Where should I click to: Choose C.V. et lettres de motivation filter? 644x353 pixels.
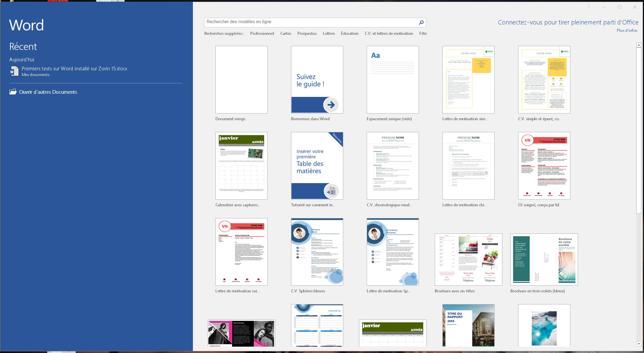[388, 33]
